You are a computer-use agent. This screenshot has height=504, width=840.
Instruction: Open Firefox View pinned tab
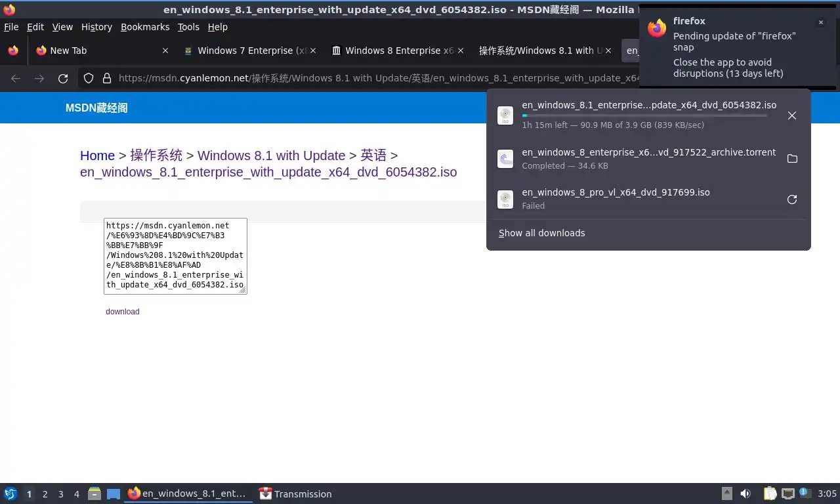13,51
